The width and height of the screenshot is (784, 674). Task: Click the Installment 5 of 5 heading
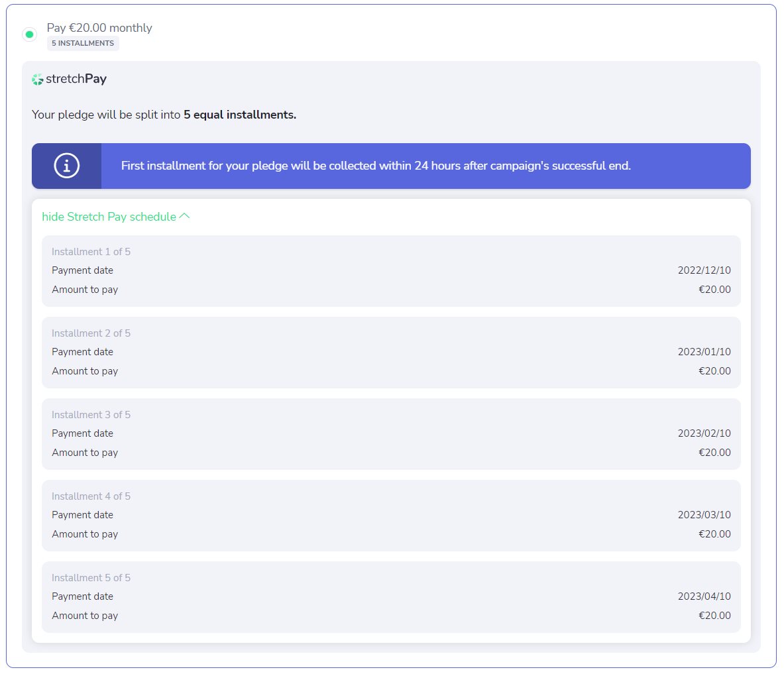click(x=91, y=577)
